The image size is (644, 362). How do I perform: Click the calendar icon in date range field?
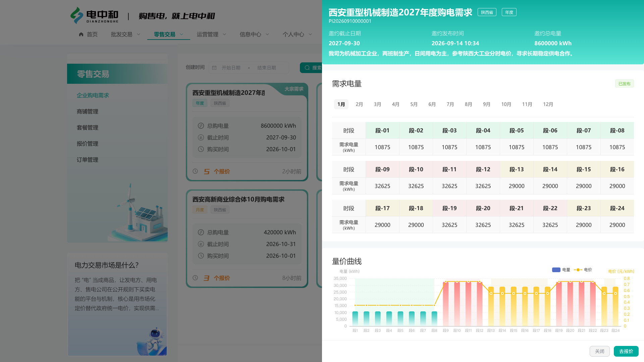point(214,68)
